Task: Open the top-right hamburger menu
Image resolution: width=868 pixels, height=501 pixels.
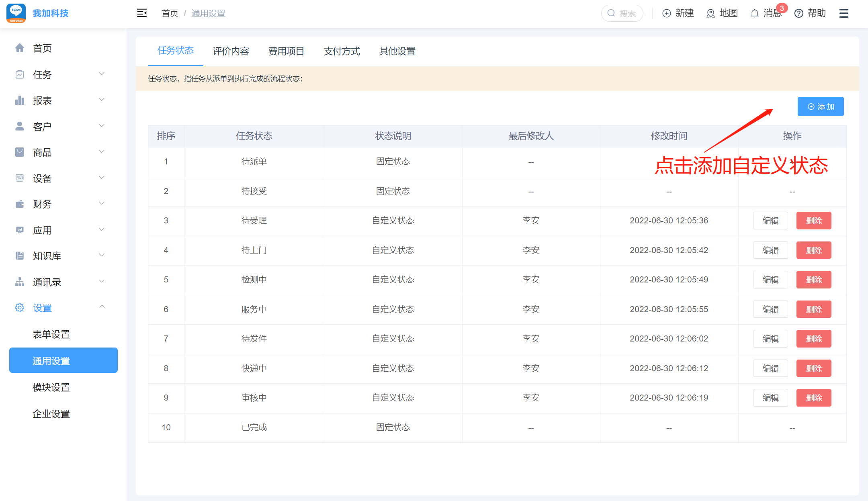Action: 843,13
